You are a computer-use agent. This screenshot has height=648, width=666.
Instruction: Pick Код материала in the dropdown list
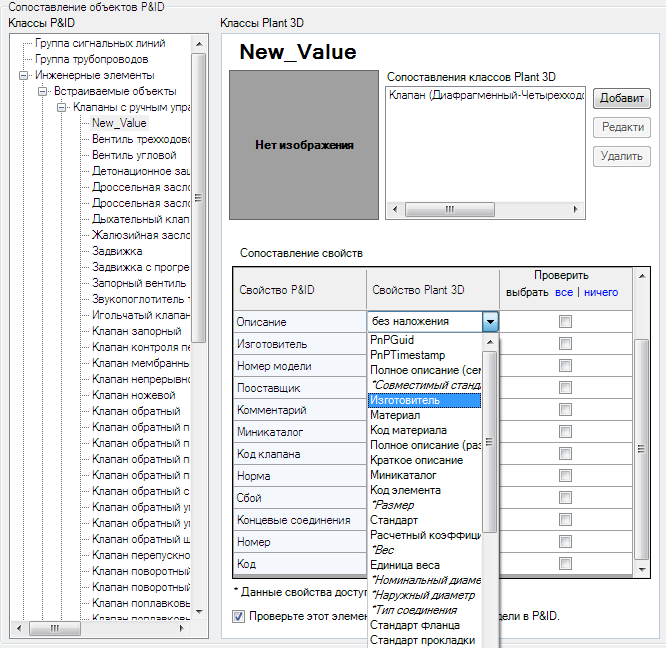click(x=408, y=430)
